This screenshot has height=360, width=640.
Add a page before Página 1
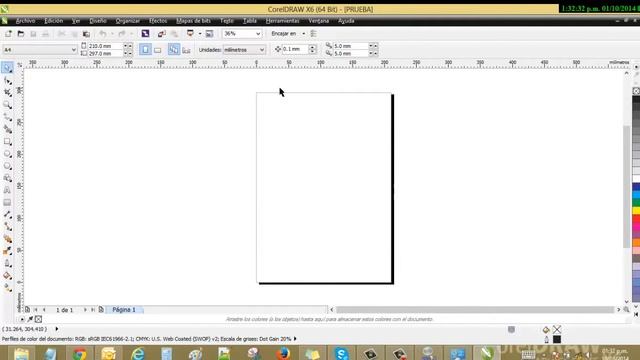click(x=27, y=310)
